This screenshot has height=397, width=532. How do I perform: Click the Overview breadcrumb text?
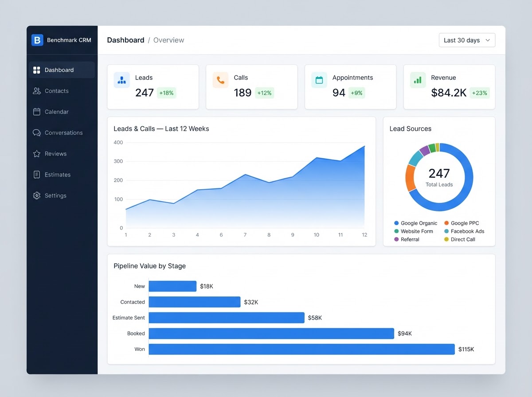168,40
